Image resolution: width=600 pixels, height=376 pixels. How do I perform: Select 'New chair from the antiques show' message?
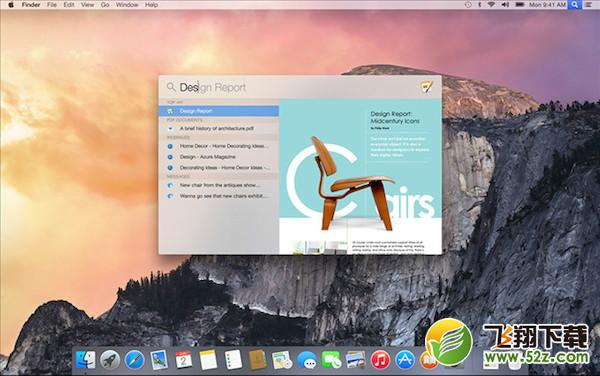[218, 185]
